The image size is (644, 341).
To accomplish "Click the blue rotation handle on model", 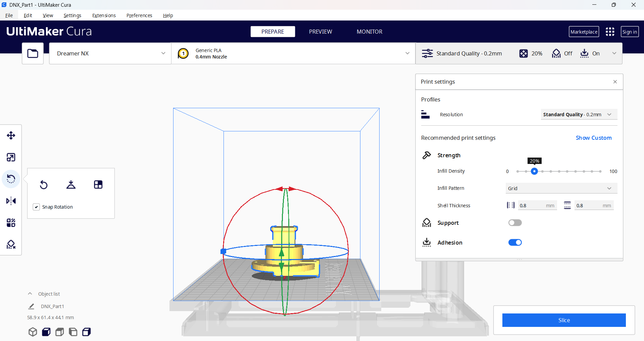I will click(x=223, y=251).
